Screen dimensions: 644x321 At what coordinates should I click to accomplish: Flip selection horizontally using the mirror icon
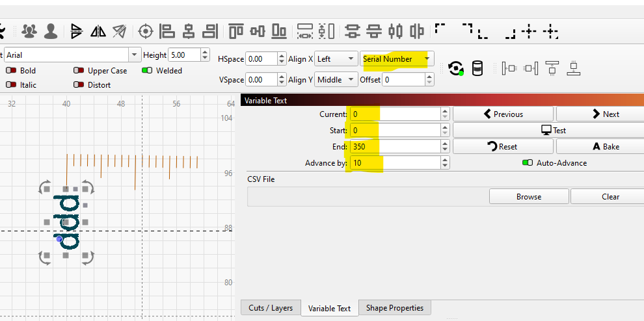pos(98,31)
